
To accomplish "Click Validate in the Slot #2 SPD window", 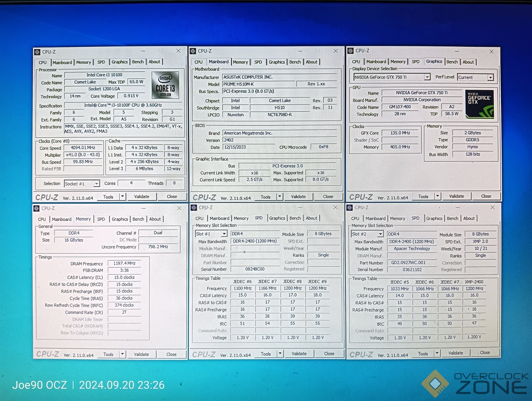I will click(x=456, y=353).
